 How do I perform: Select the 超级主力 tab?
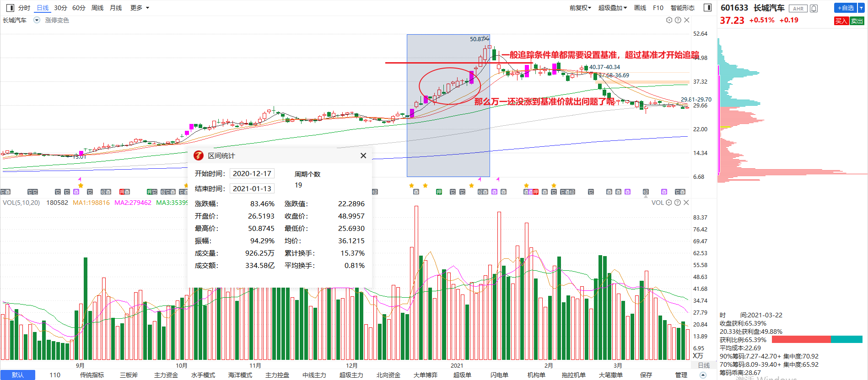pos(351,375)
